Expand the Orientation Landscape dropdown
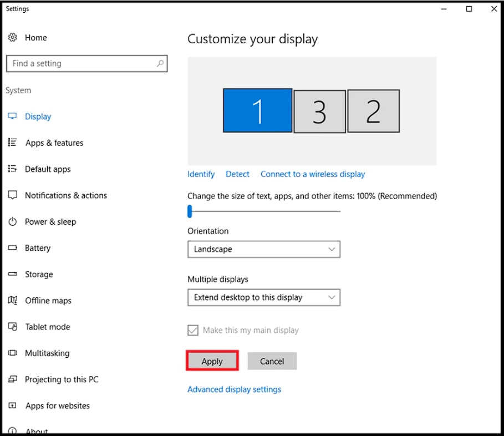504x436 pixels. coord(264,249)
